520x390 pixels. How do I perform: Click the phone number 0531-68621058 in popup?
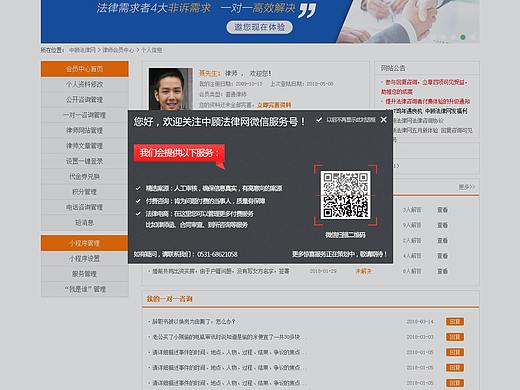(217, 254)
